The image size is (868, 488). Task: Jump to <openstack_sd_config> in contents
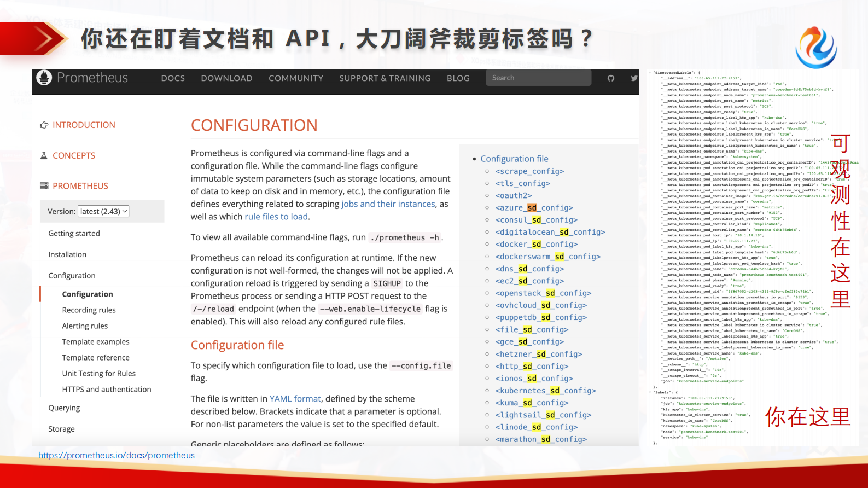(543, 293)
